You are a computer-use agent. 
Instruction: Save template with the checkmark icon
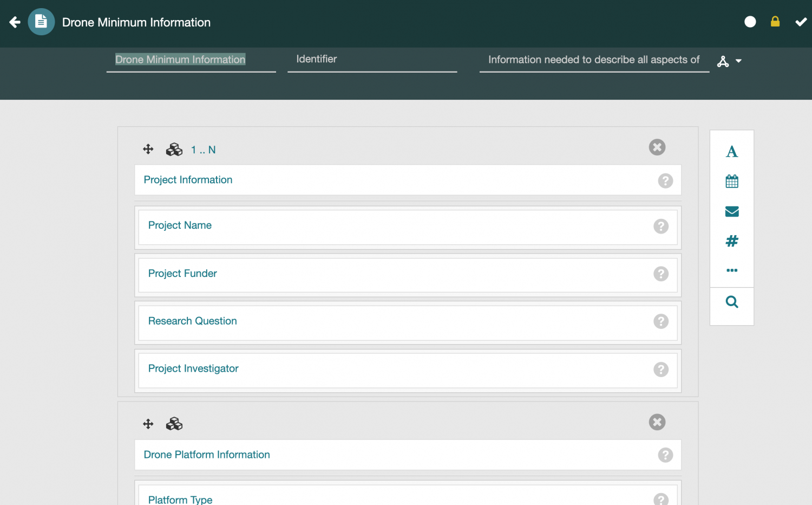(x=801, y=22)
